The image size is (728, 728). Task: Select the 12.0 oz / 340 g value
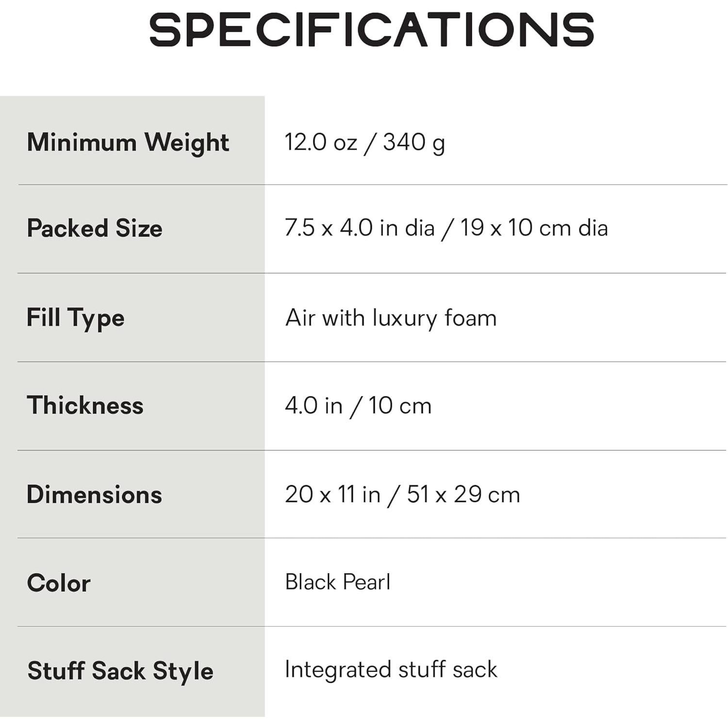point(364,143)
